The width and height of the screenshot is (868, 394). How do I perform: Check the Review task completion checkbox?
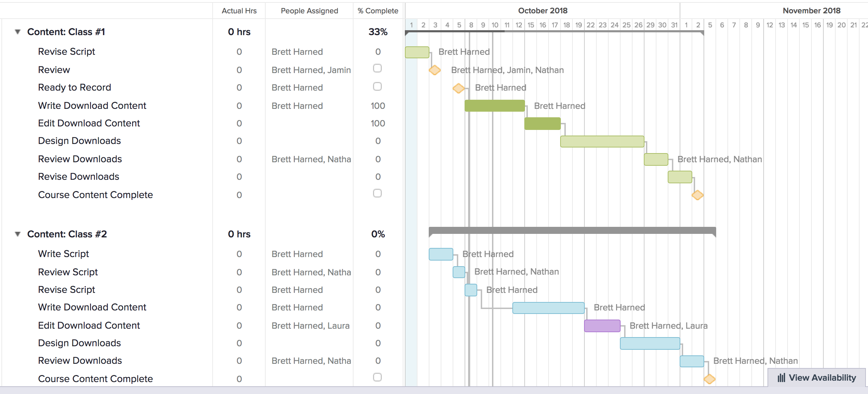tap(378, 68)
